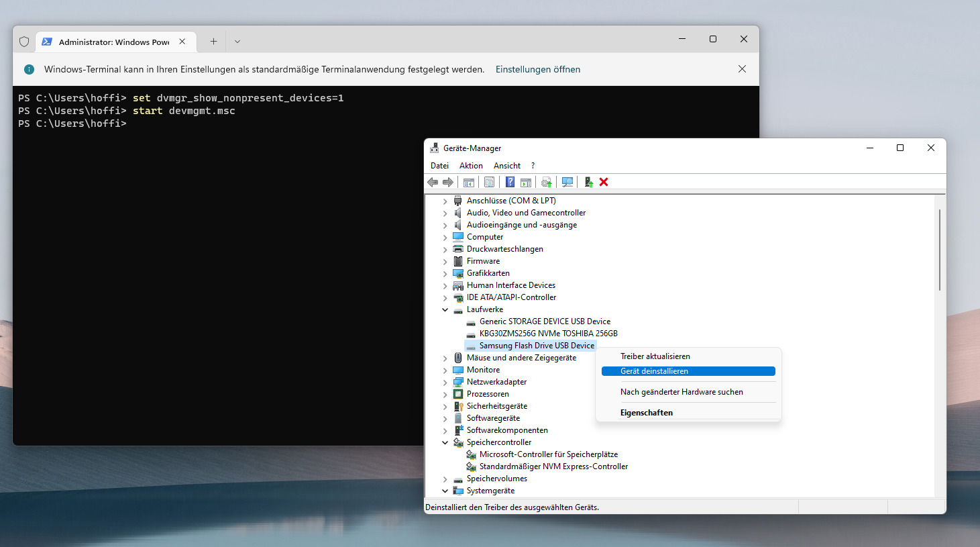Open the terminal profile dropdown arrow
The image size is (980, 547).
point(237,42)
